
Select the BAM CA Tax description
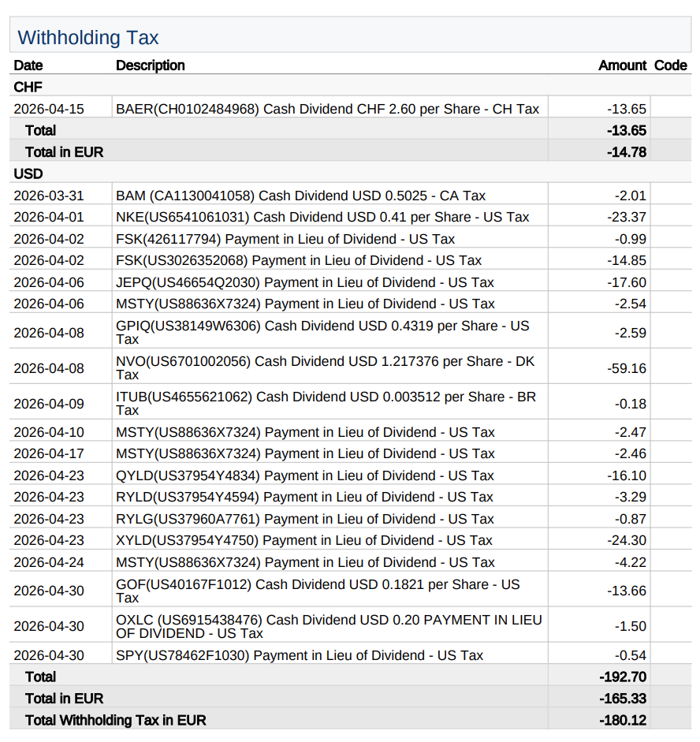pos(300,196)
